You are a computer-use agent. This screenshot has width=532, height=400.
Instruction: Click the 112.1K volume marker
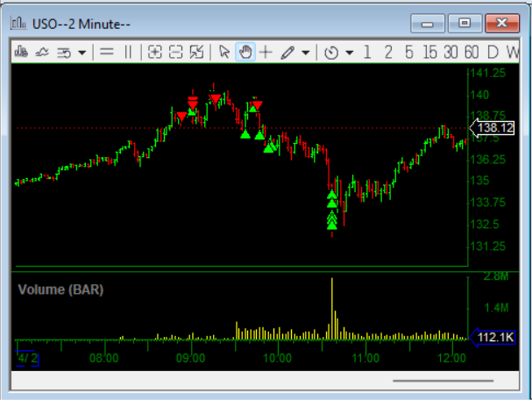[492, 338]
